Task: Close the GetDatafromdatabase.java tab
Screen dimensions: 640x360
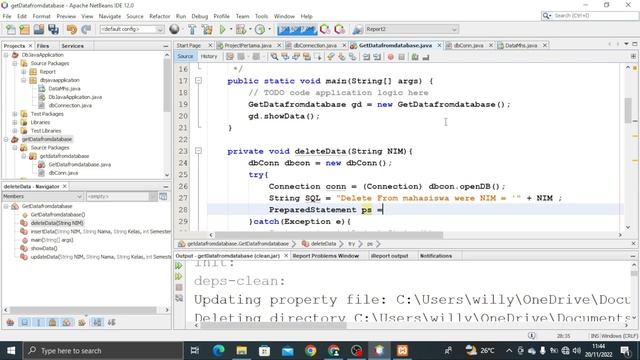Action: [x=439, y=45]
